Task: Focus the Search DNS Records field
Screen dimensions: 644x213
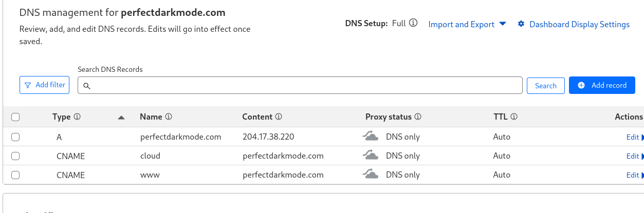Action: coord(300,86)
